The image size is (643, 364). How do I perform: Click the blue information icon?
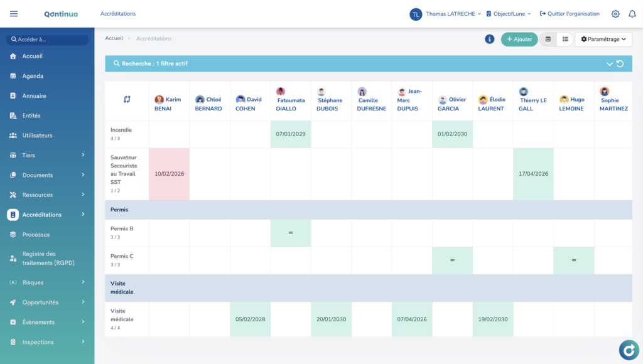click(x=490, y=39)
